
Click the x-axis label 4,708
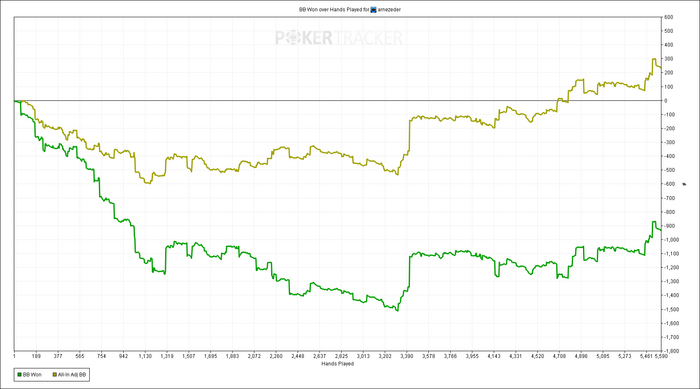559,356
